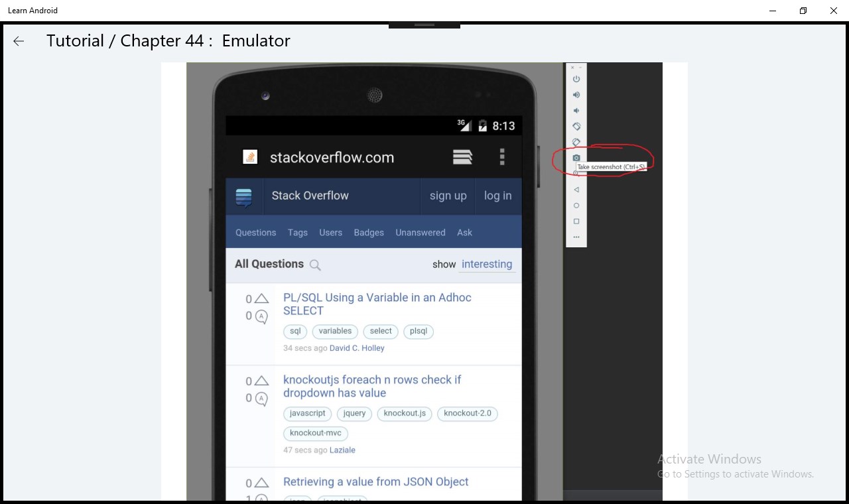The height and width of the screenshot is (504, 849).
Task: Select the 'knockout-2.0' tag
Action: pos(468,413)
